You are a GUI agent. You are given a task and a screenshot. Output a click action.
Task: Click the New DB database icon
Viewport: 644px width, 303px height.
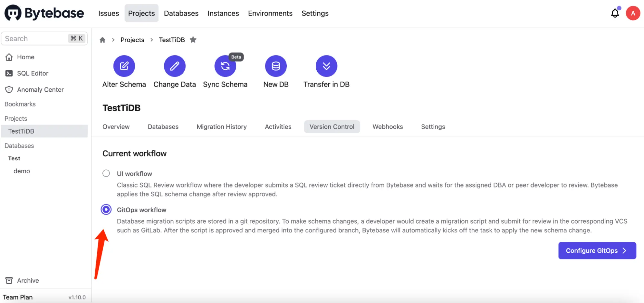pos(276,66)
